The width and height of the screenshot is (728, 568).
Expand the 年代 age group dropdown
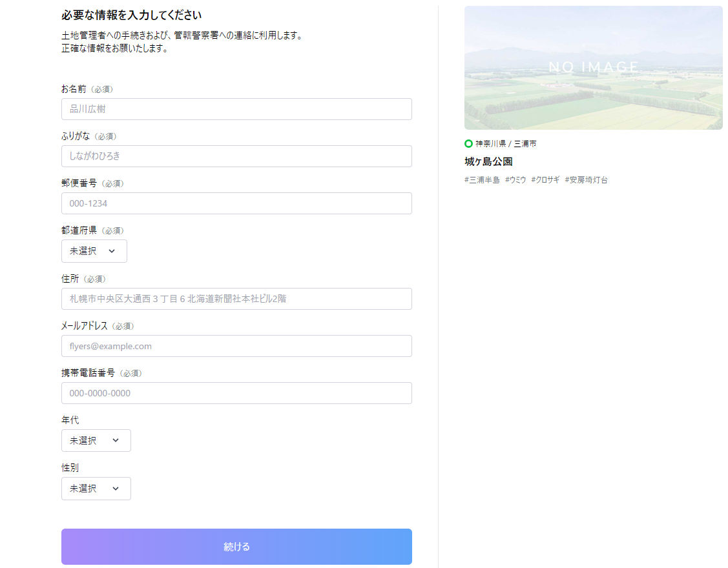pos(96,440)
